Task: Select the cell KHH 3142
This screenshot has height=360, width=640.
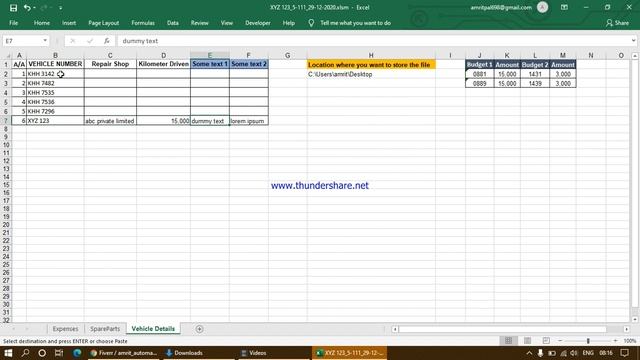Action: click(x=55, y=74)
